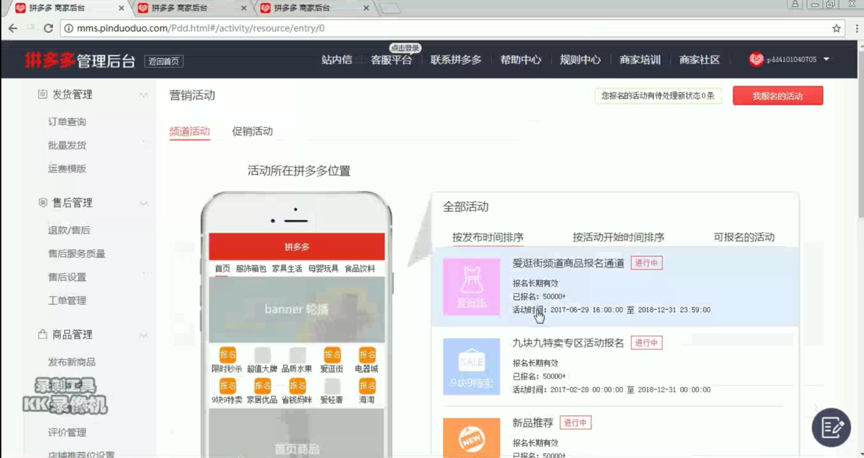The height and width of the screenshot is (458, 864).
Task: Click the 海淘 icon in phone preview
Action: tap(367, 386)
